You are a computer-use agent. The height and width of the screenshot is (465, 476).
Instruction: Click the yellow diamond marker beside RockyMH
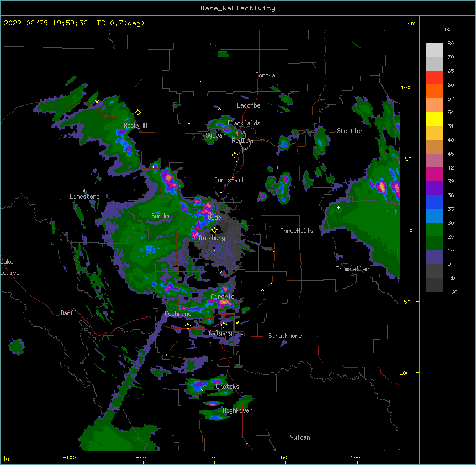click(138, 113)
